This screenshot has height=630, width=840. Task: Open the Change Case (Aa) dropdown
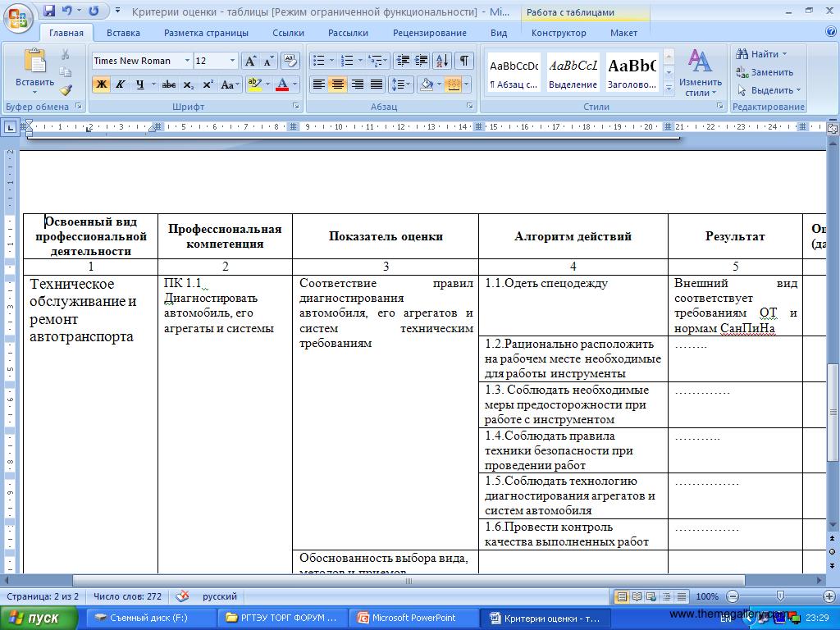[x=230, y=84]
